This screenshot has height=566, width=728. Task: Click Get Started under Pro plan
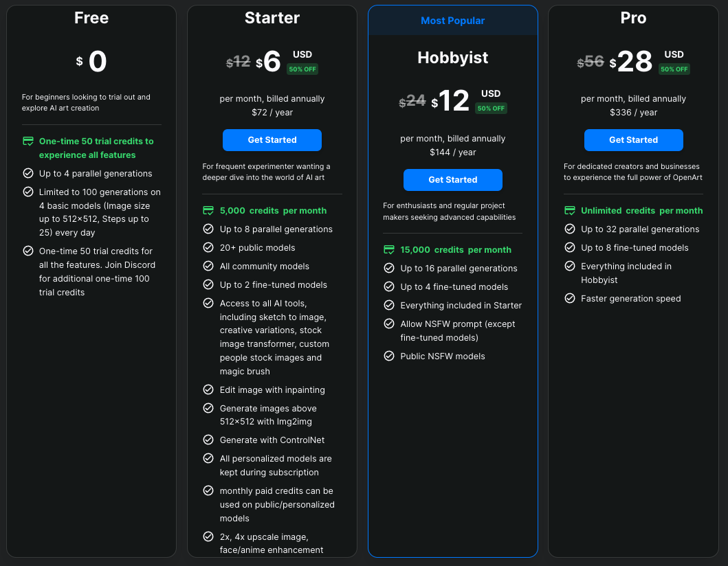(633, 140)
